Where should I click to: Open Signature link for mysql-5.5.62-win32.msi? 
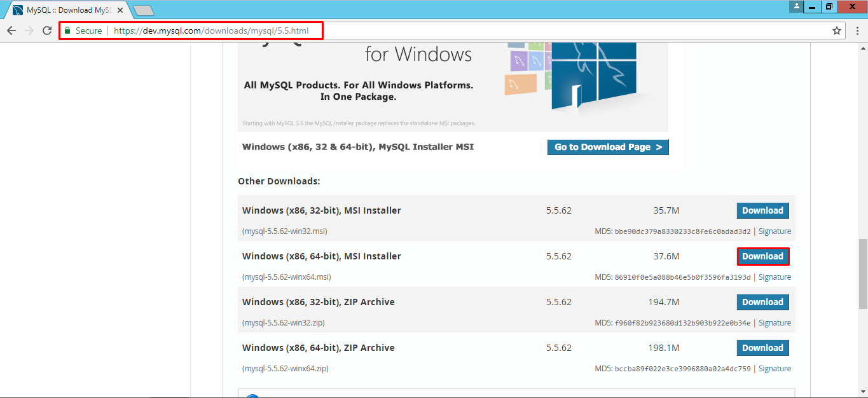pos(775,231)
